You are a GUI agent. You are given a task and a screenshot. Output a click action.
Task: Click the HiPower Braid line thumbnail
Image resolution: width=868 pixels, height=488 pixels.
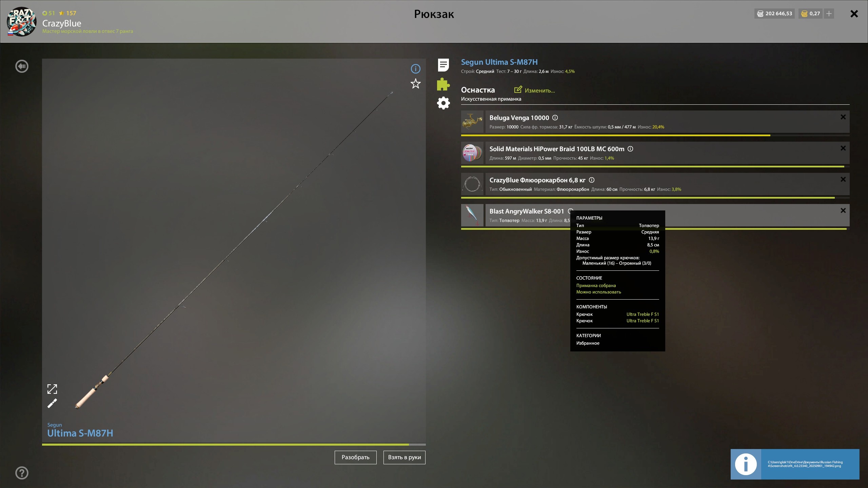(x=472, y=152)
